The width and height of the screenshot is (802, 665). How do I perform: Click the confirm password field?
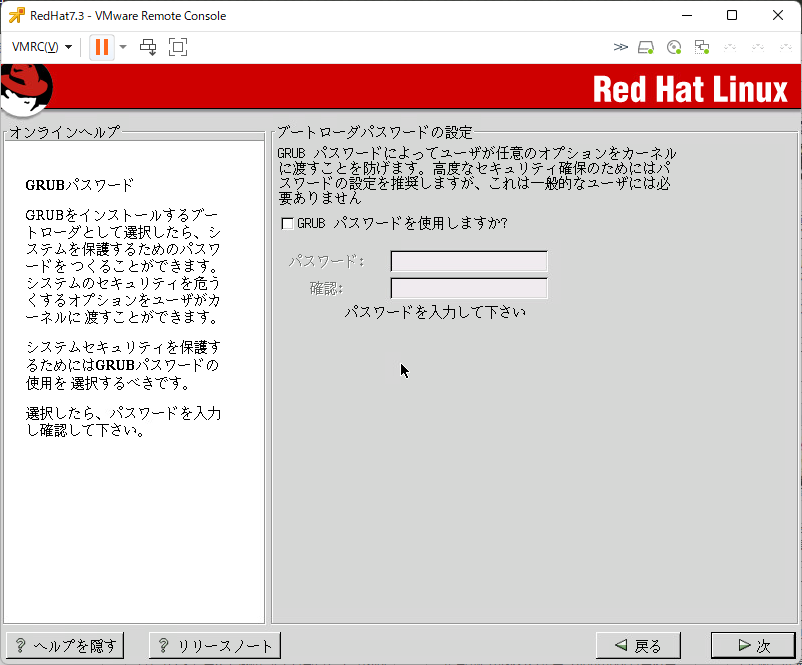469,288
